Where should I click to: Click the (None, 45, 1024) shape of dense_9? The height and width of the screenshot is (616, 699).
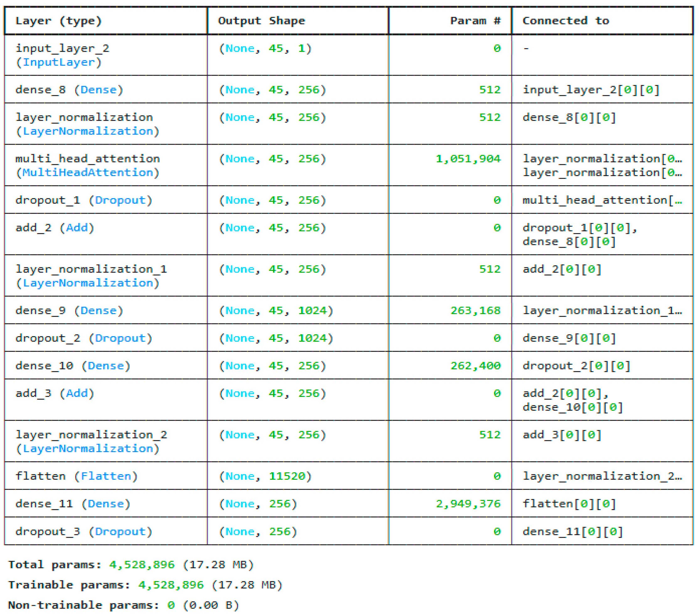[276, 310]
